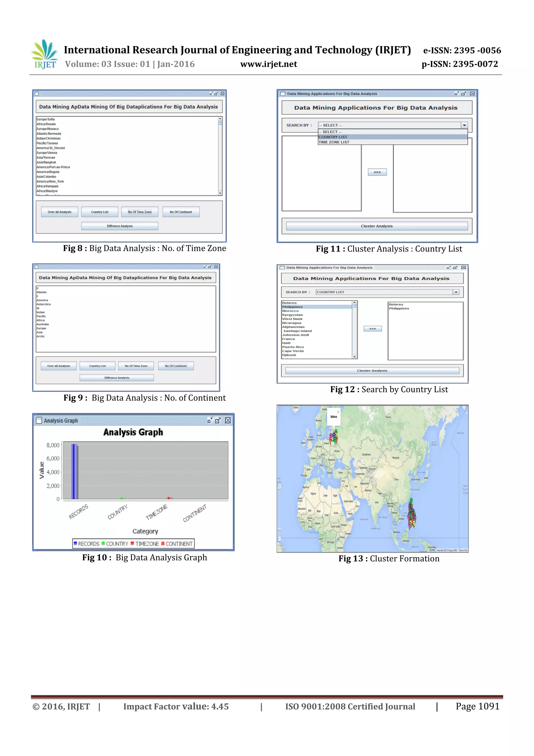This screenshot has height=756, width=534.
Task: Click the www.irjet.net link in header
Action: point(269,64)
